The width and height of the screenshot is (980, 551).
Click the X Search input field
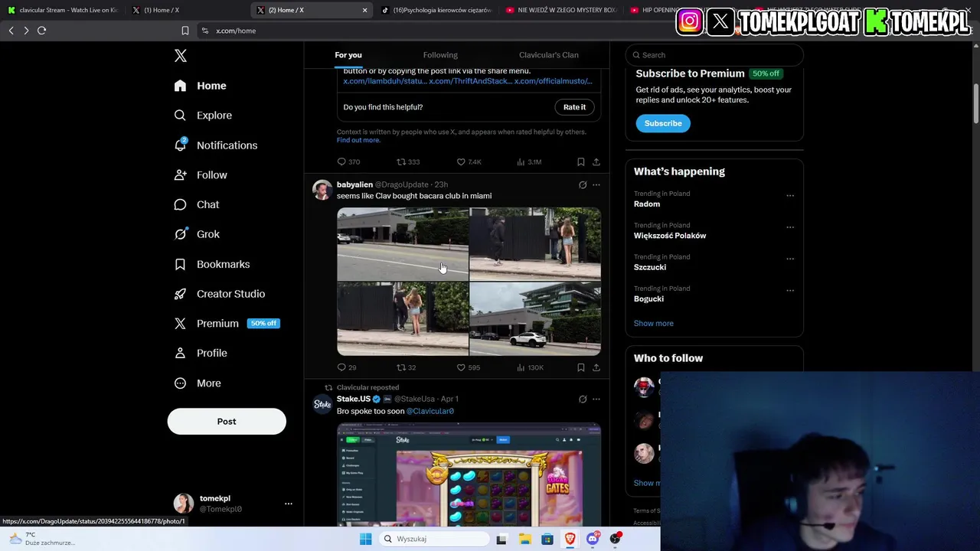pos(714,55)
